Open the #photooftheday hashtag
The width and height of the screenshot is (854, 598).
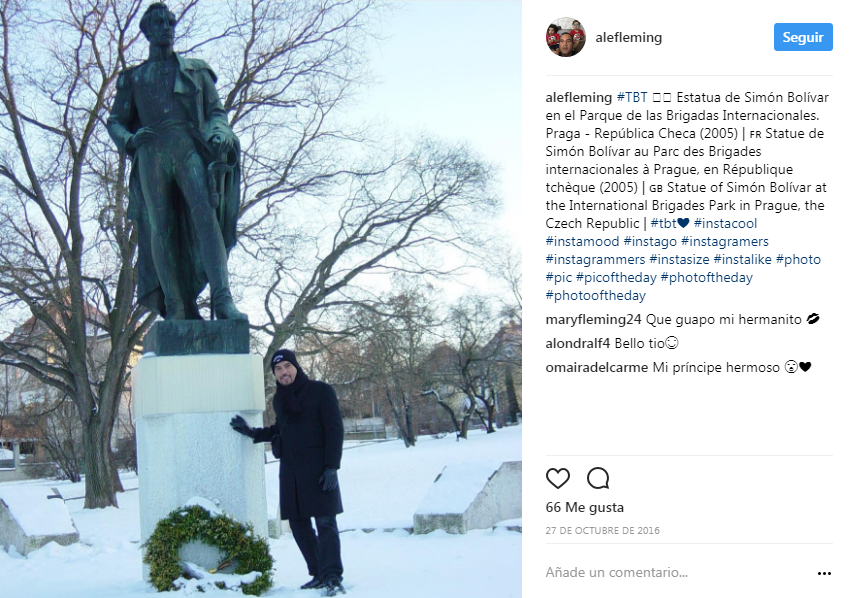click(x=595, y=295)
